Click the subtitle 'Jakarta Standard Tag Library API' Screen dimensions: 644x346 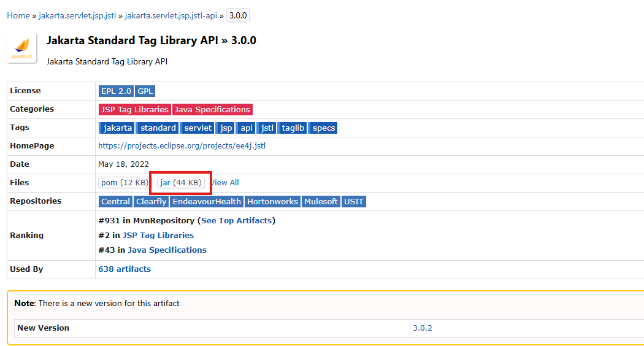pos(107,61)
